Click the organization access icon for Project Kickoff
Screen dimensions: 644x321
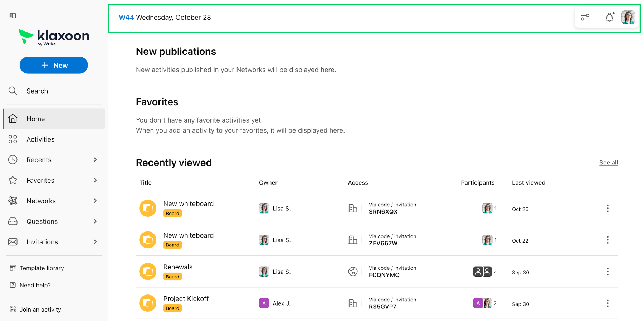click(353, 303)
